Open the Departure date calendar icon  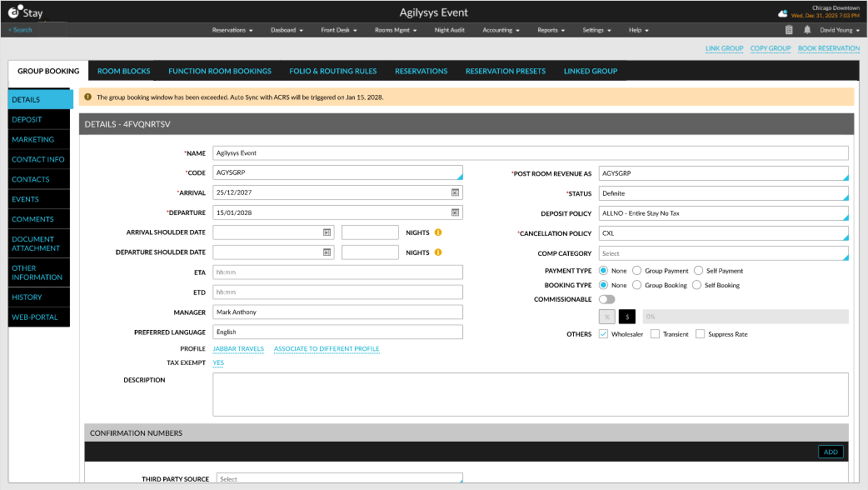click(x=455, y=212)
